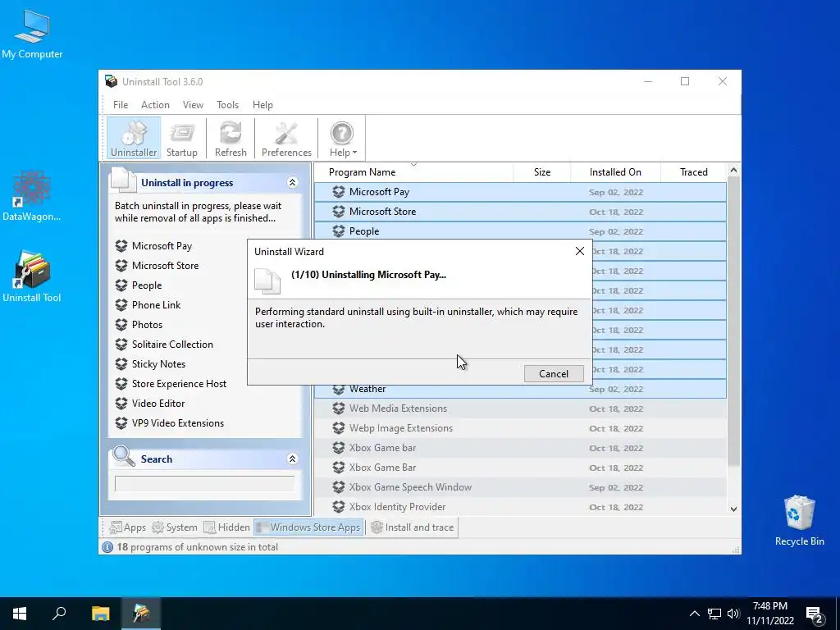This screenshot has height=630, width=840.
Task: Collapse the Search panel
Action: pos(293,459)
